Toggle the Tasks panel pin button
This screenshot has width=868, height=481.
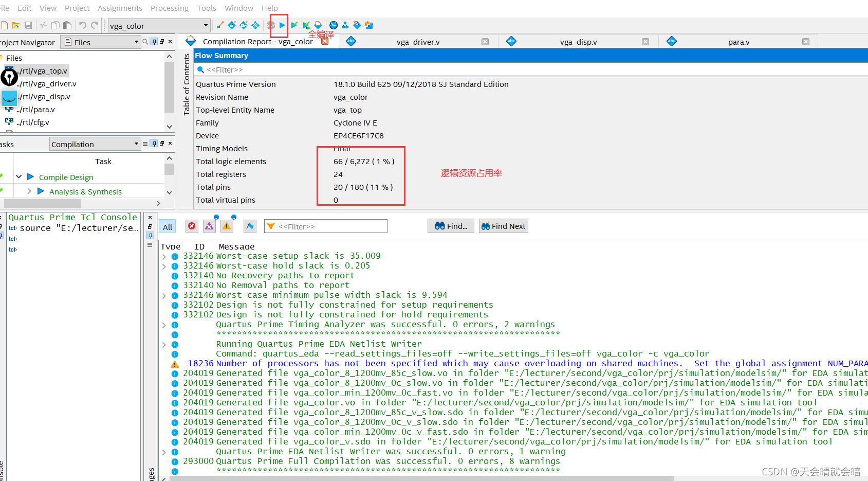pyautogui.click(x=154, y=144)
